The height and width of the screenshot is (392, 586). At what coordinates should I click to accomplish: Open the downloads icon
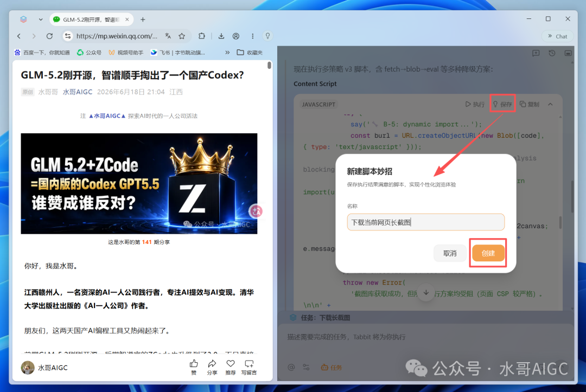coord(221,36)
